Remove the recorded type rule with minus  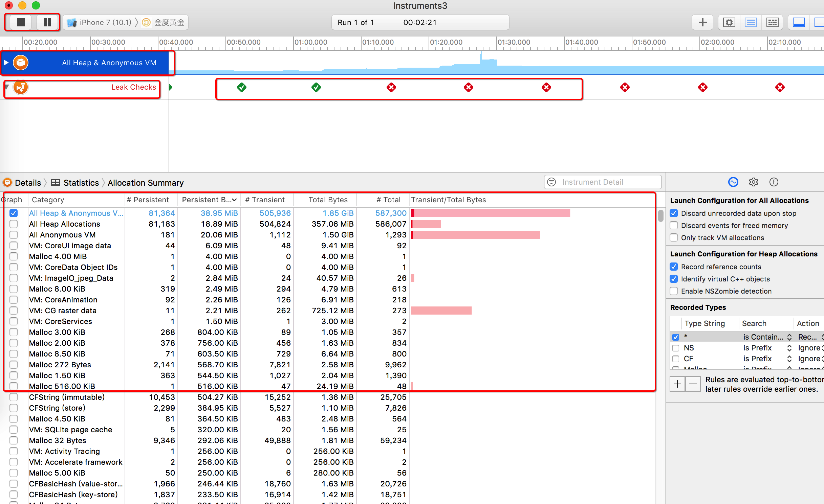click(x=693, y=384)
